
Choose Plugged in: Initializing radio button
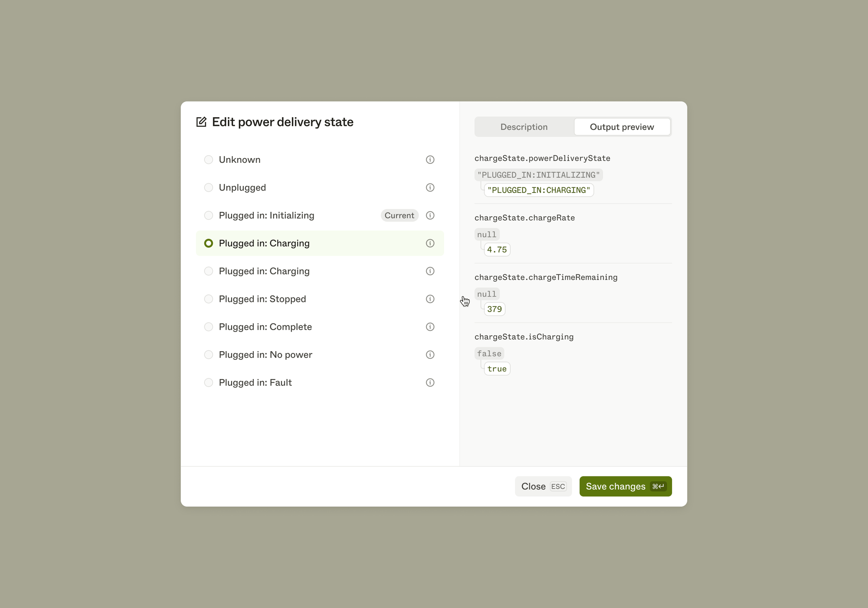tap(209, 216)
